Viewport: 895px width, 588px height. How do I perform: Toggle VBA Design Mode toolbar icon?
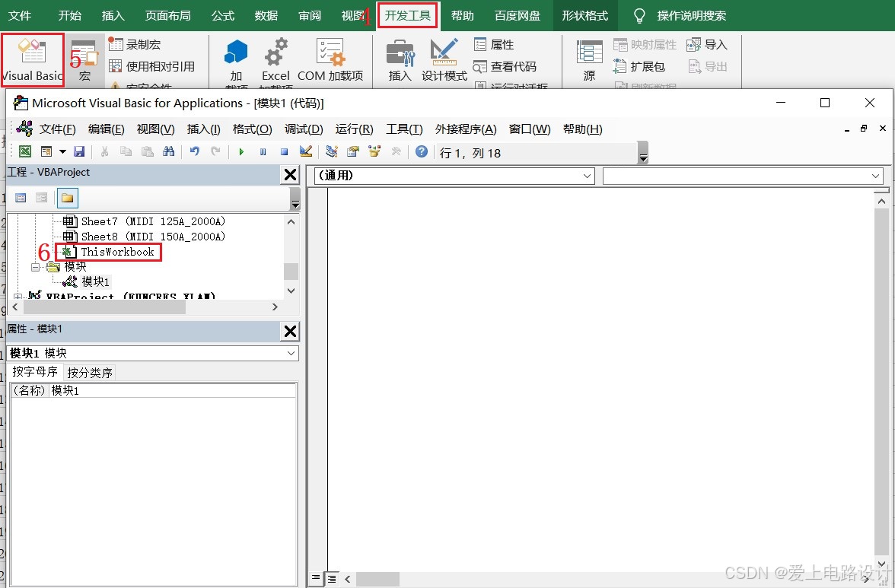[306, 151]
